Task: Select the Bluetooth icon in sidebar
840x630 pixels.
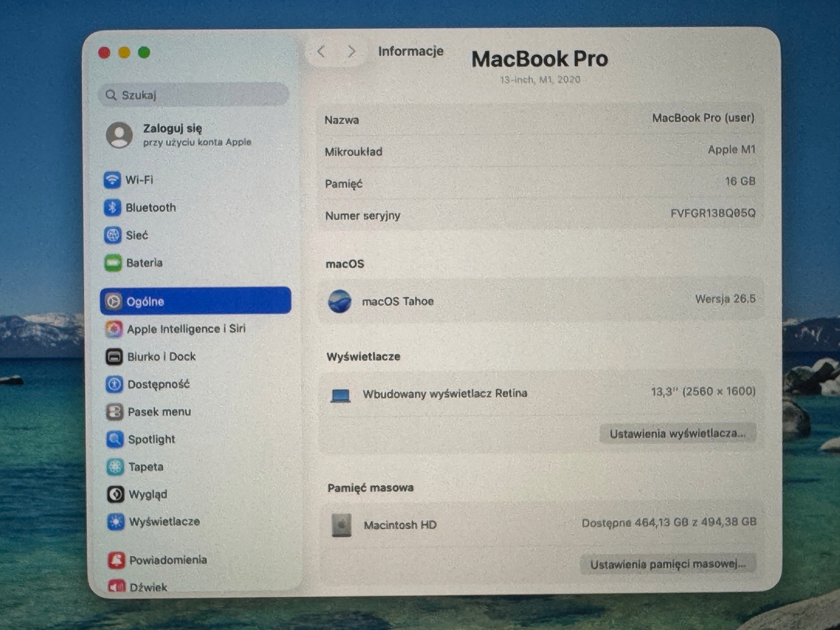Action: (113, 207)
